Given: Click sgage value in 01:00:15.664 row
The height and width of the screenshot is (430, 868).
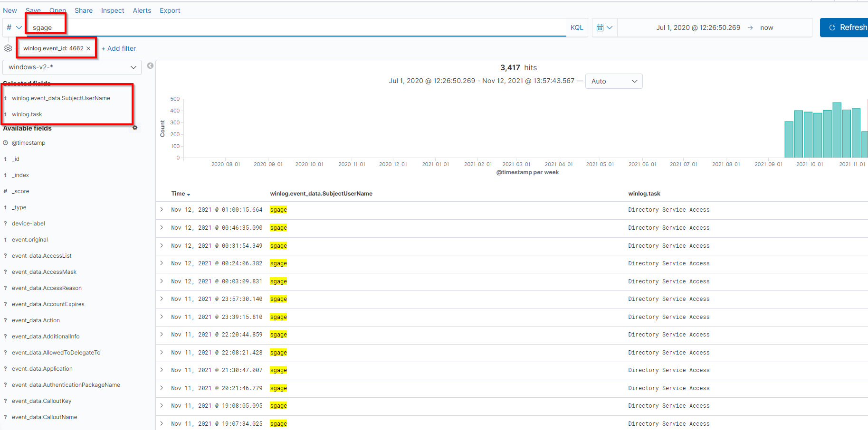Looking at the screenshot, I should [278, 210].
